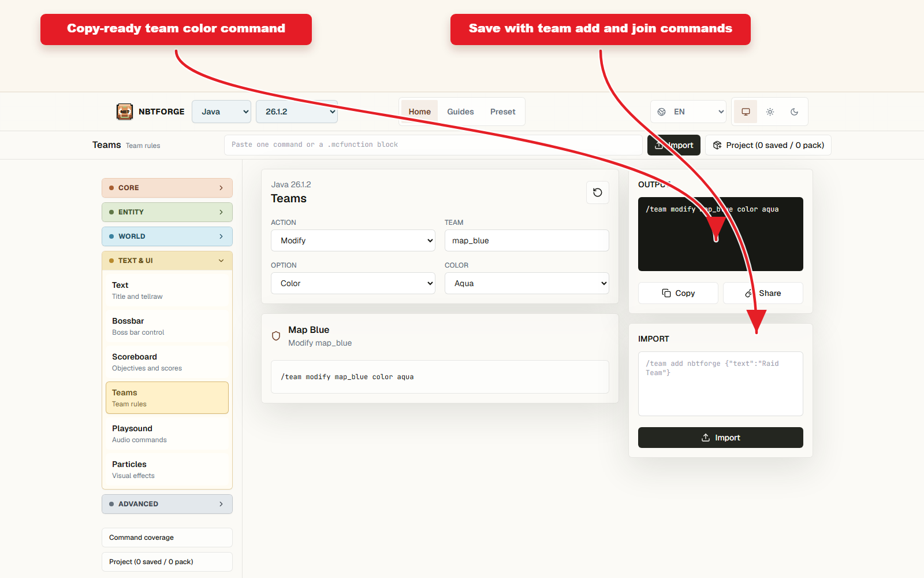
Task: Open the Action Modify dropdown
Action: [353, 240]
